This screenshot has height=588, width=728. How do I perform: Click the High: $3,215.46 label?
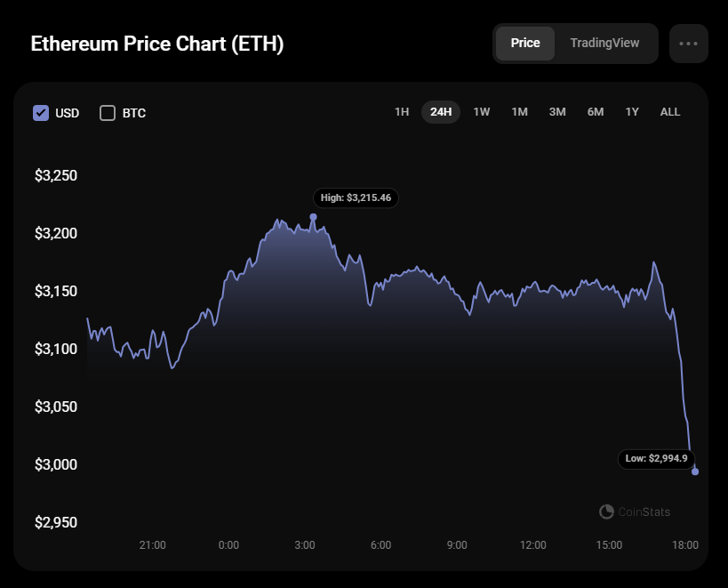point(356,197)
